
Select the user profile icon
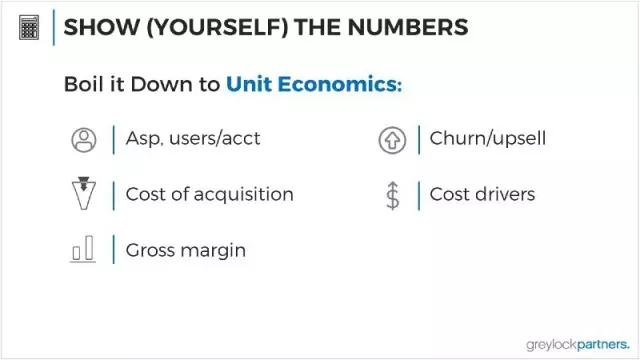(x=84, y=140)
